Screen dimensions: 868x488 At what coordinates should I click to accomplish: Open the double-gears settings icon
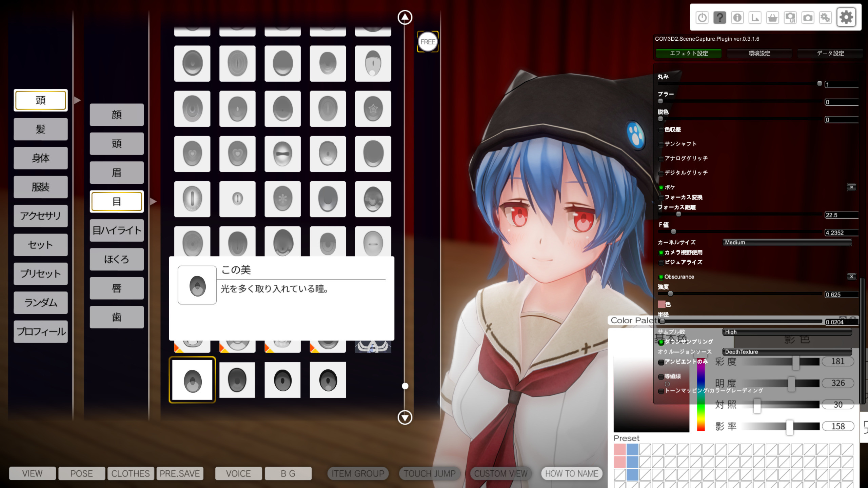(x=825, y=18)
